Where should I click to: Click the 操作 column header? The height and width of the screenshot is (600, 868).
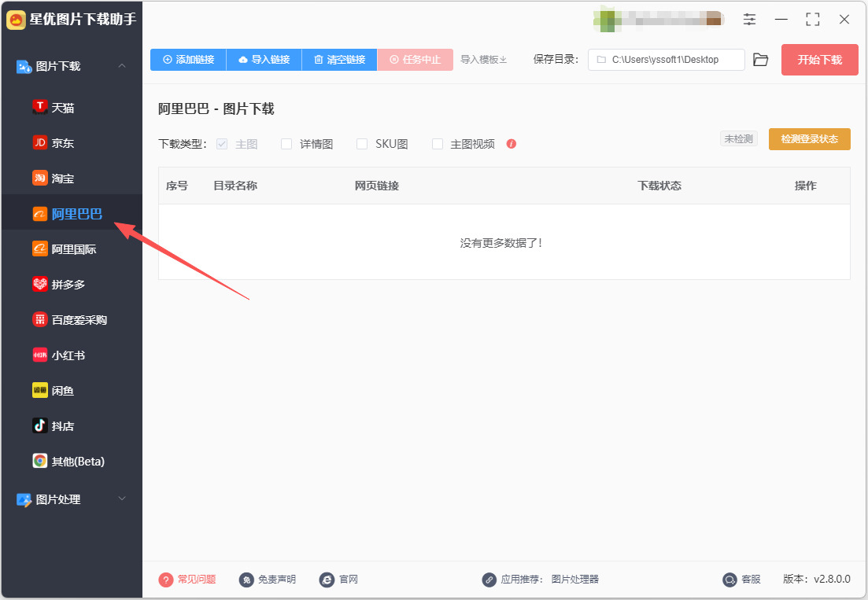pos(806,186)
